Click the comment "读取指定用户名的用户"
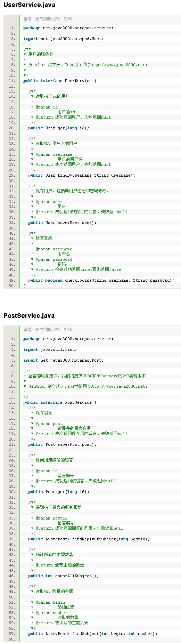 coord(54,144)
